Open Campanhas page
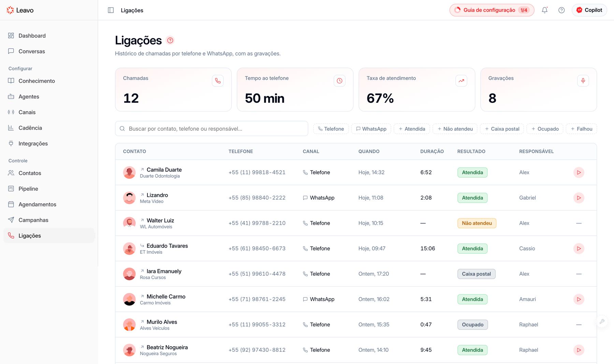This screenshot has width=614, height=364. 49,220
